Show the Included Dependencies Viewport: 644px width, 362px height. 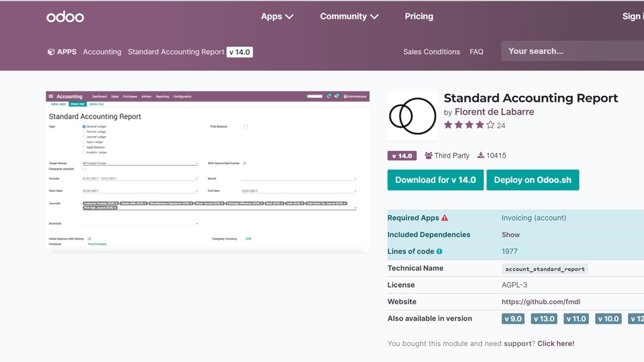511,235
